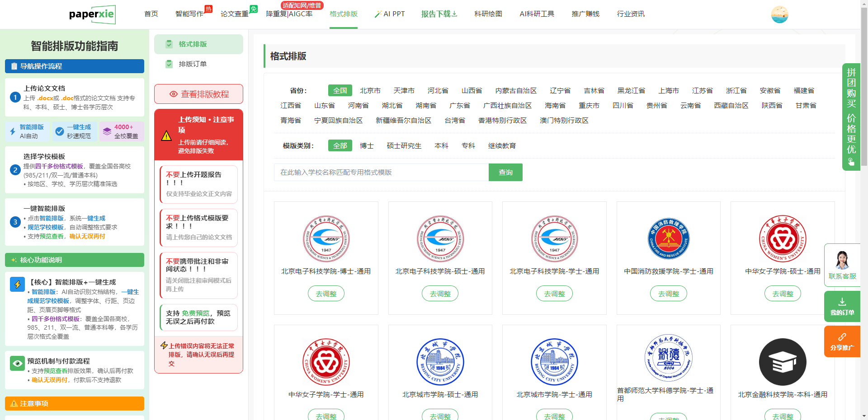The image size is (868, 420).
Task: Click the AI PPT wand icon
Action: point(378,14)
